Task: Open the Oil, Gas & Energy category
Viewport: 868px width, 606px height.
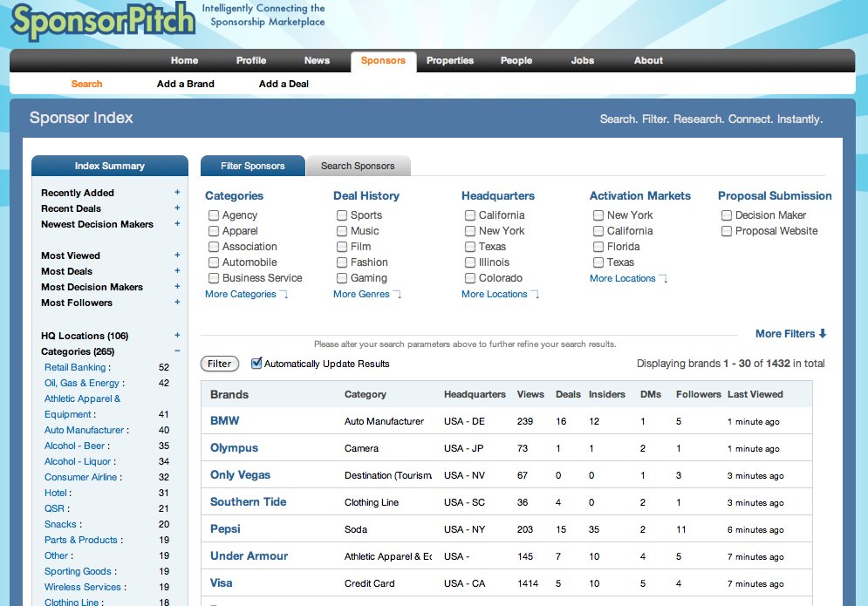Action: tap(82, 383)
